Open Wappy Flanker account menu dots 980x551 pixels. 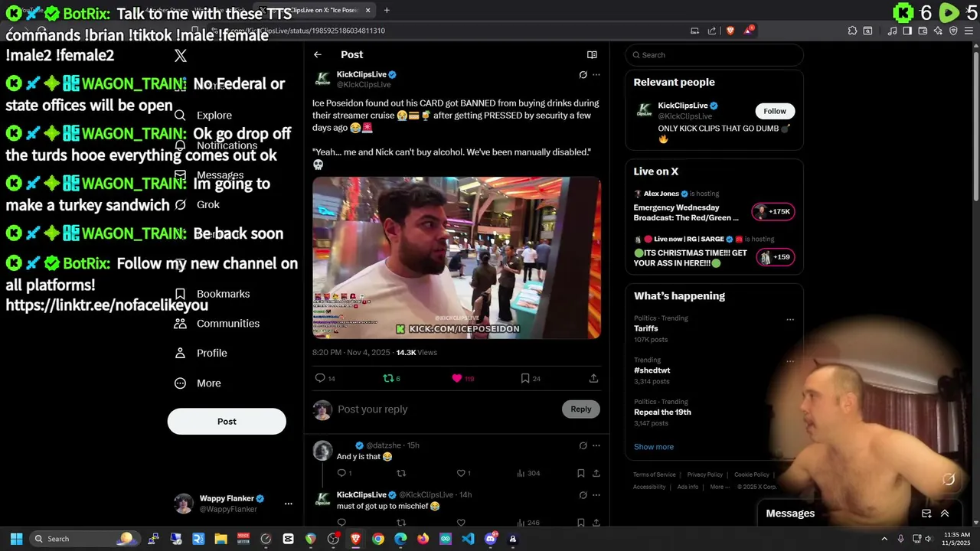point(289,504)
